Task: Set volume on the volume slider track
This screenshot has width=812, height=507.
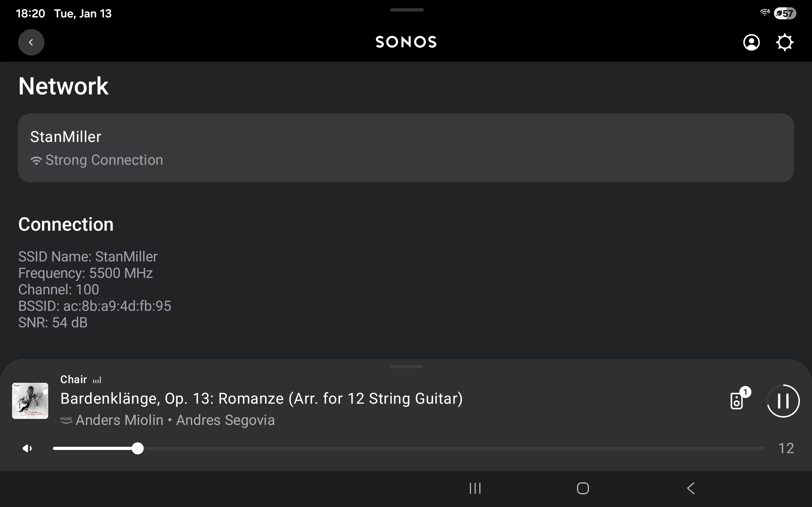Action: (409, 448)
